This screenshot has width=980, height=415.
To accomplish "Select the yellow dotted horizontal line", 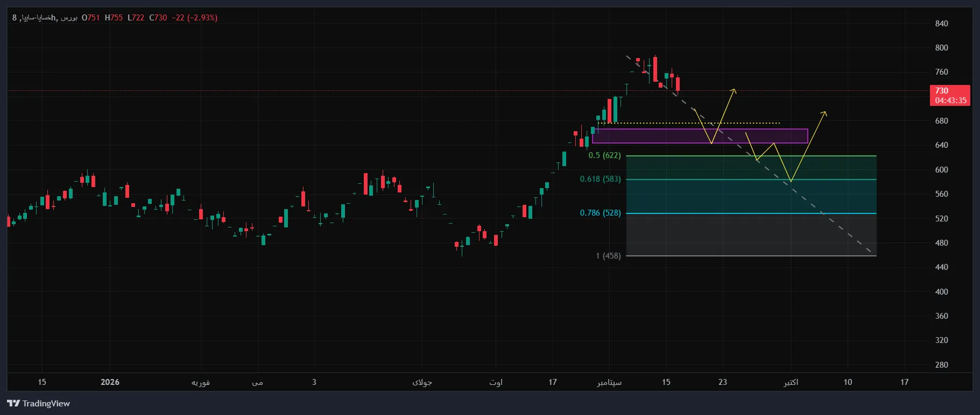I will click(689, 123).
